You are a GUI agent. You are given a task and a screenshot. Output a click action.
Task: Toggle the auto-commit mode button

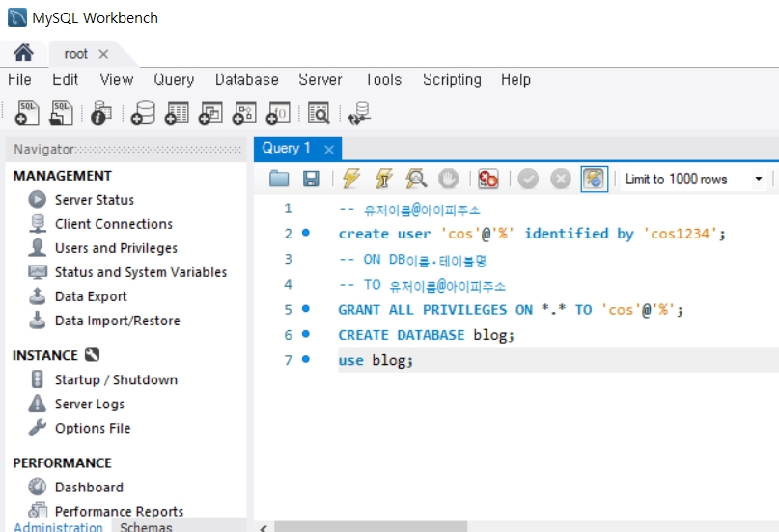pyautogui.click(x=595, y=179)
